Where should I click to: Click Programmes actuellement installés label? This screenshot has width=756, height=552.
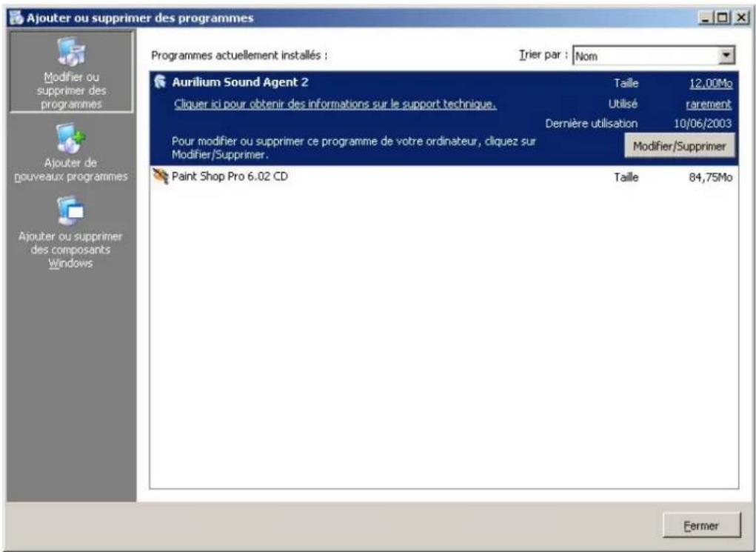click(x=239, y=56)
